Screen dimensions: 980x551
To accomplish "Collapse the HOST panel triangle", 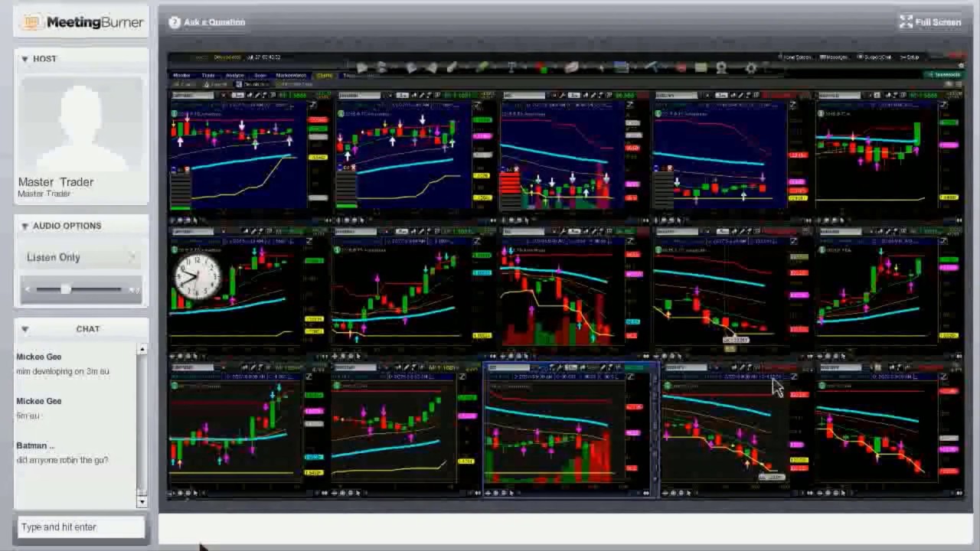I will (x=24, y=59).
